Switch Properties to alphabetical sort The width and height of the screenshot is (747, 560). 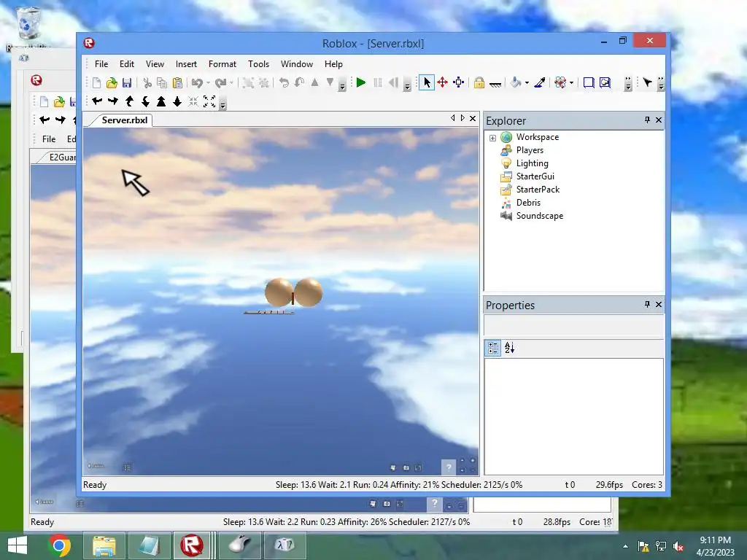[510, 348]
